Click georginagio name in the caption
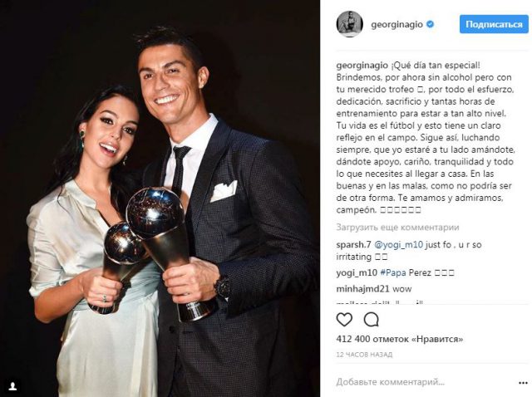The image size is (532, 397). (x=362, y=66)
